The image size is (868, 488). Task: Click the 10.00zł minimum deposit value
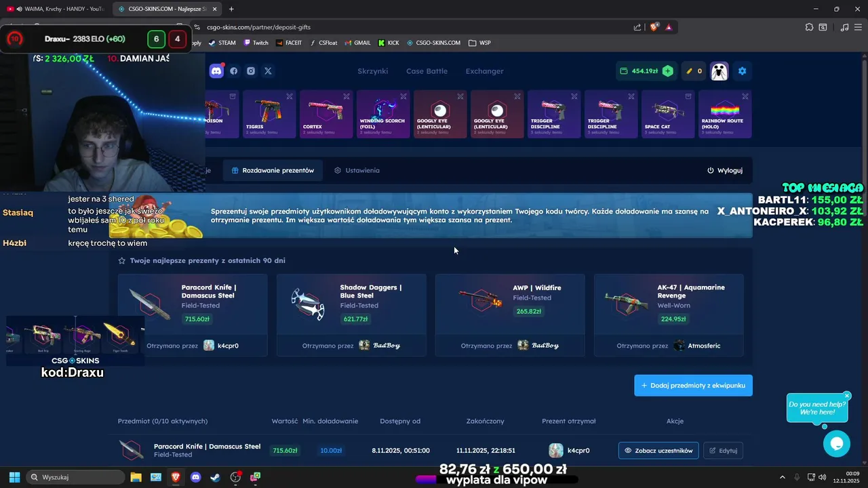331,450
